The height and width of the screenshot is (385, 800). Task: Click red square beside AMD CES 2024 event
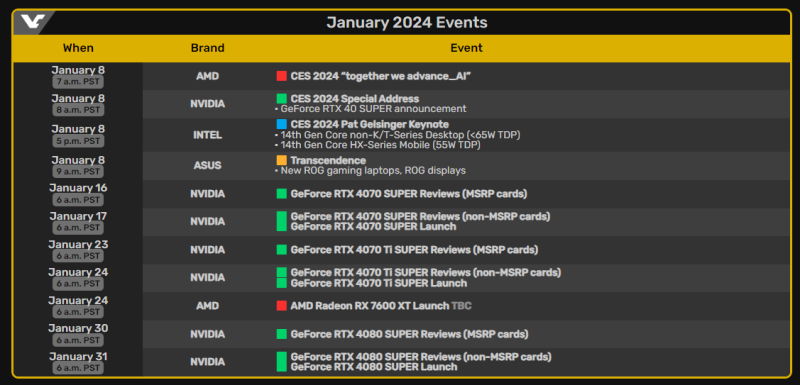point(282,76)
